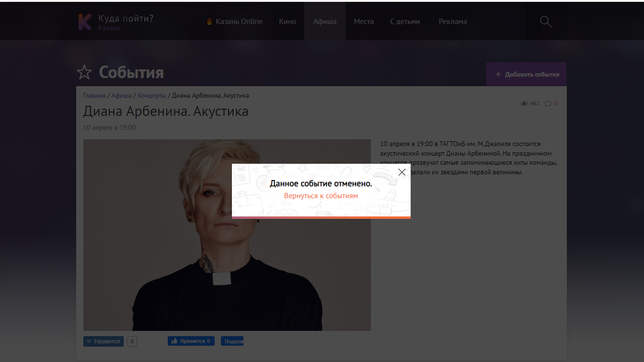Click the Казань city label under logo

tap(109, 28)
